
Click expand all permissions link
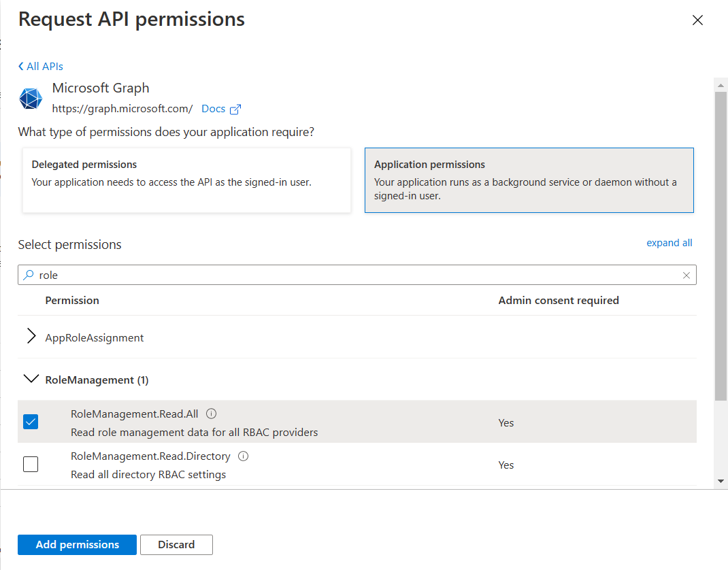coord(669,243)
